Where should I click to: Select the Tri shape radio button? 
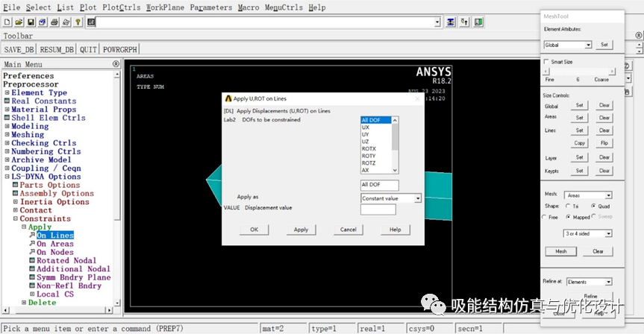568,206
